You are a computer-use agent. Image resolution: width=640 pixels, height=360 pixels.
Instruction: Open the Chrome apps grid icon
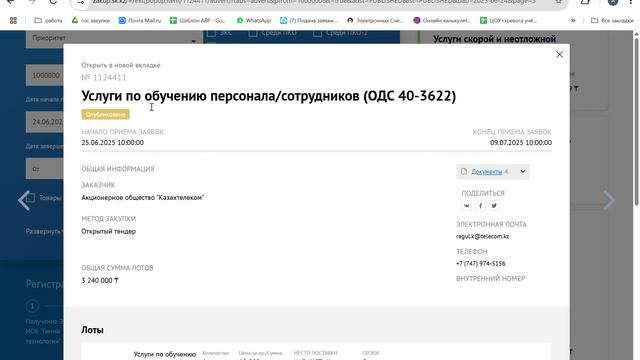point(13,20)
